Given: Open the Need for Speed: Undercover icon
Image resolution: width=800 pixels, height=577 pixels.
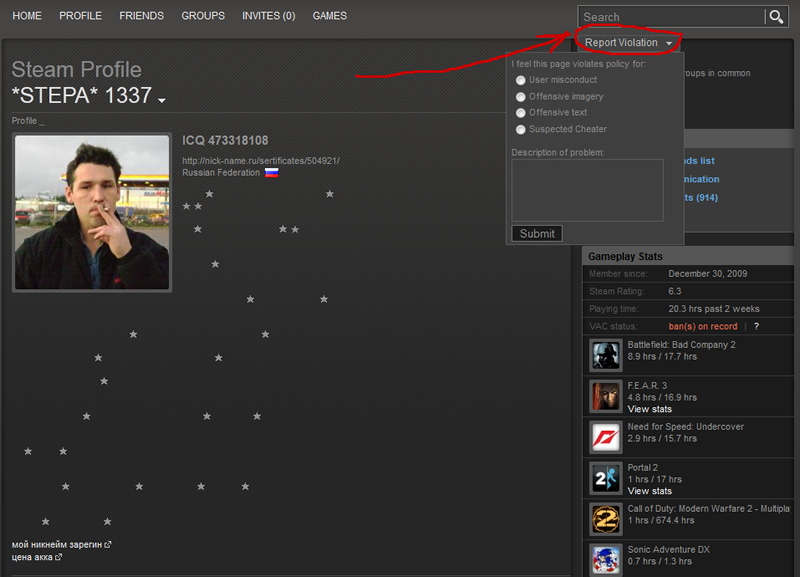Looking at the screenshot, I should point(606,437).
